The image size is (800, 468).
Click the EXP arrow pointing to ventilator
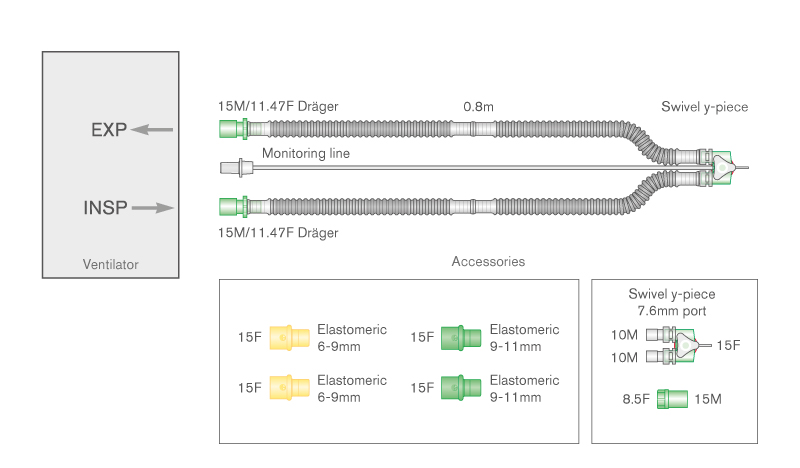pos(152,129)
